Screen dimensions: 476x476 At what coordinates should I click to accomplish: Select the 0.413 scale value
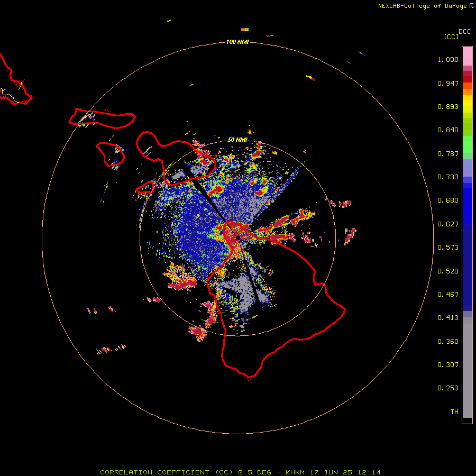(x=448, y=318)
